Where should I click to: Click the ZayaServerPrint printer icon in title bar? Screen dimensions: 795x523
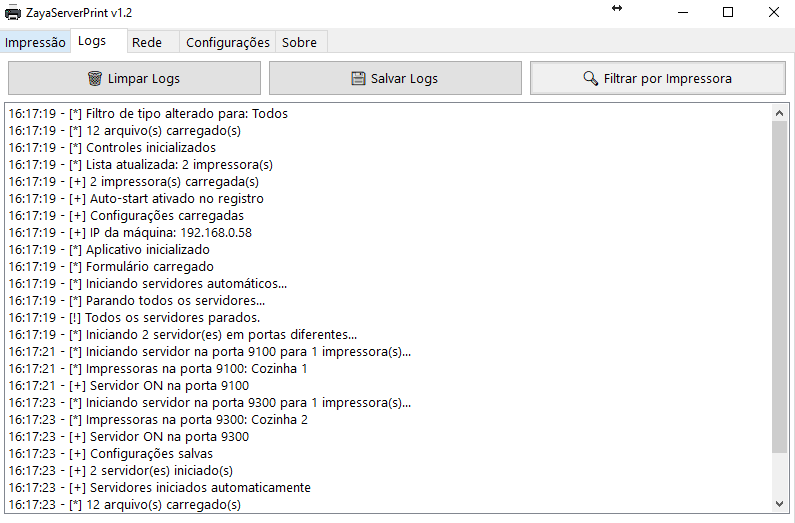tap(13, 13)
